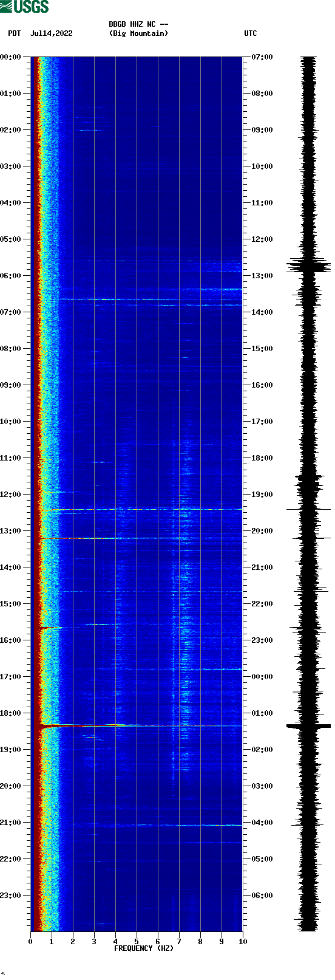
Task: Click the 16:00 UTC time label
Action: click(262, 385)
